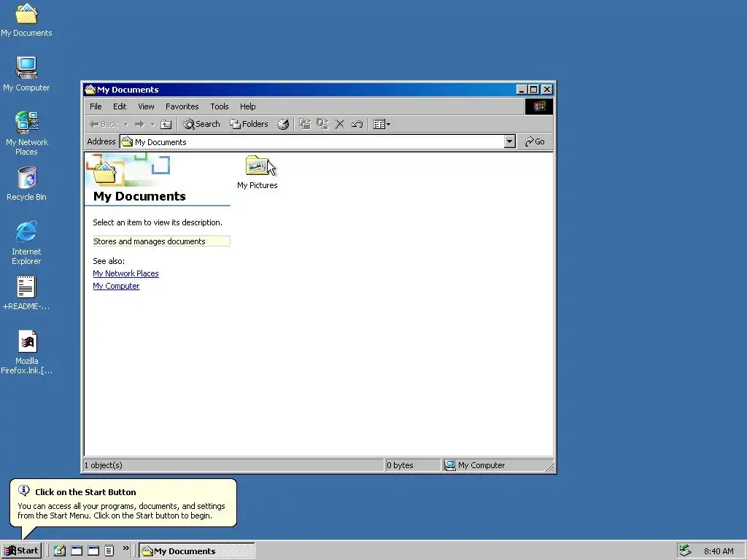The height and width of the screenshot is (560, 747).
Task: Click the Forward arrow toolbar button
Action: pos(139,124)
